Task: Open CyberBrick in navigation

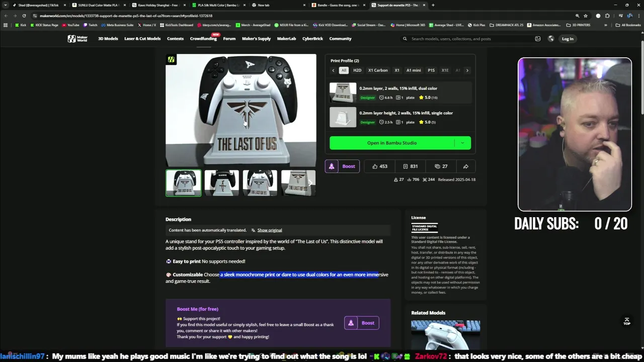Action: [x=312, y=39]
